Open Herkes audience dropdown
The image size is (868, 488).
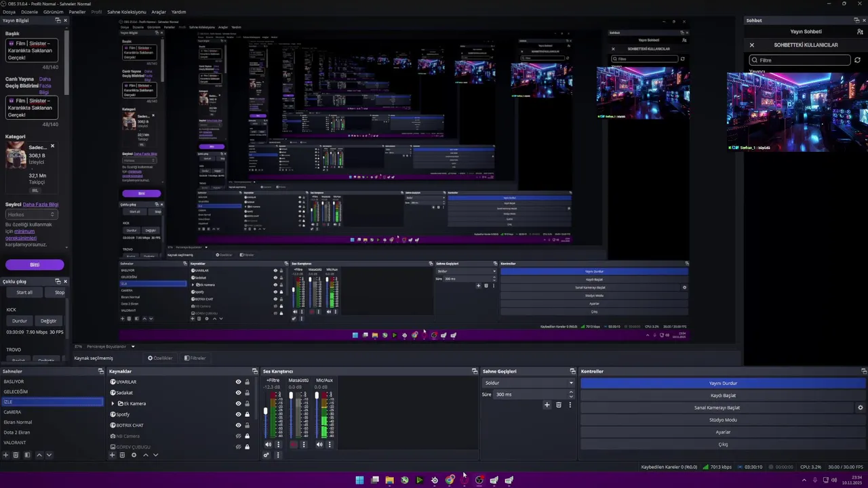31,214
